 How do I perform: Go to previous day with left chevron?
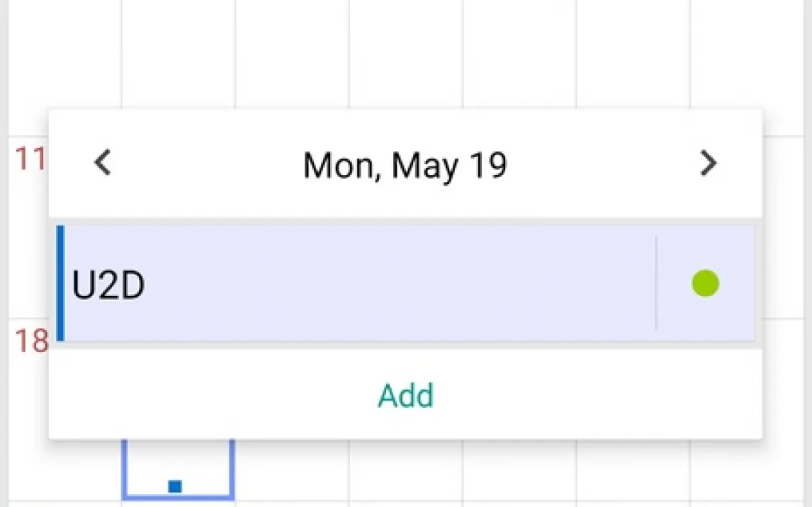click(103, 163)
